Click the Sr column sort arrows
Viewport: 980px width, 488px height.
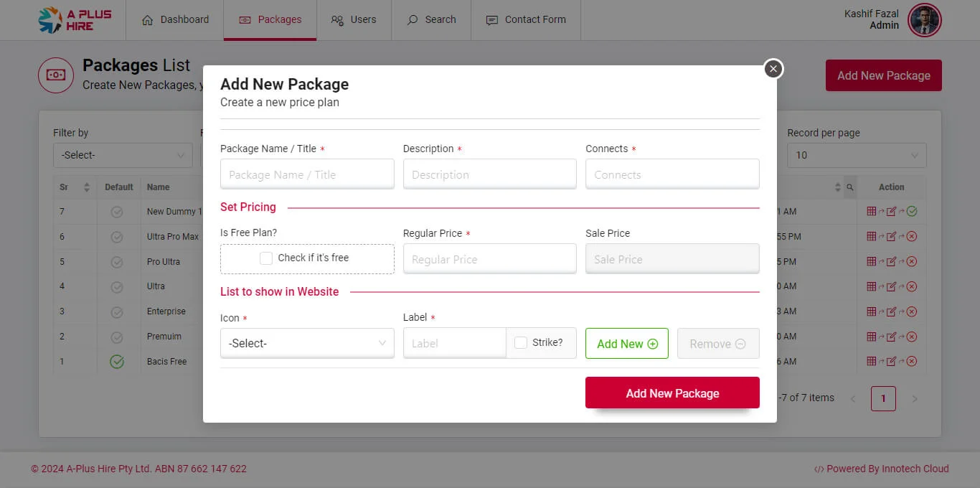click(x=87, y=187)
